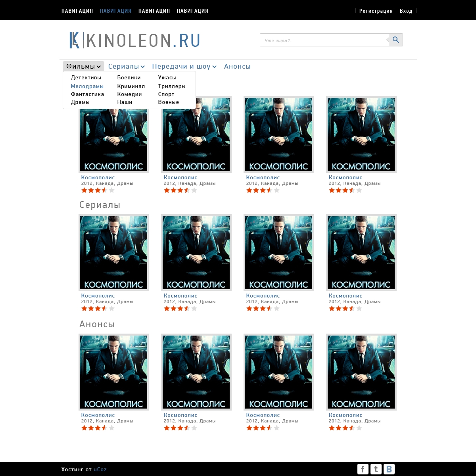The image size is (476, 476).
Task: Click the Вход login link
Action: [406, 11]
